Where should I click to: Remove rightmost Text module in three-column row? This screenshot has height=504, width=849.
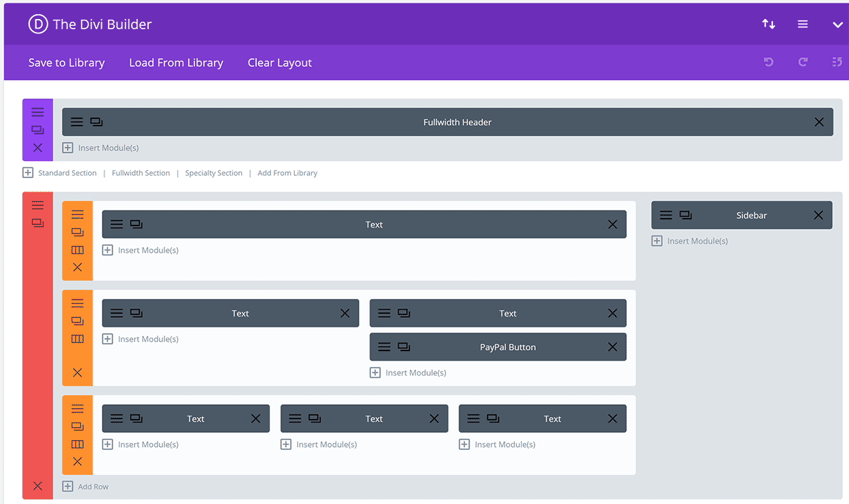613,418
